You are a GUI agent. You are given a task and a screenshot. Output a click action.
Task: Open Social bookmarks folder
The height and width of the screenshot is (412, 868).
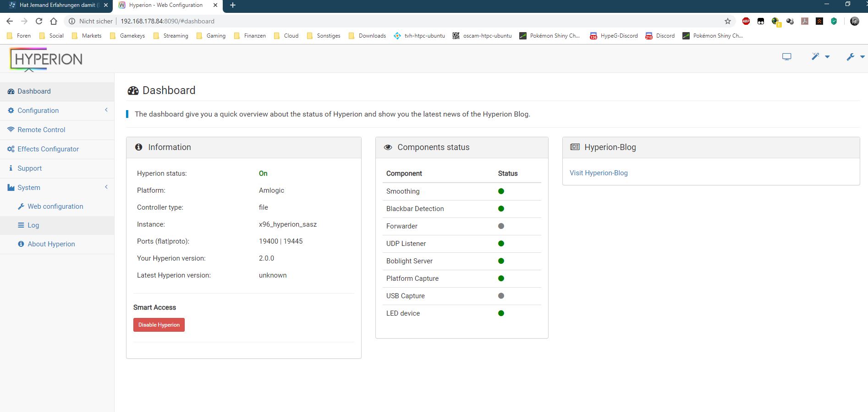point(52,36)
